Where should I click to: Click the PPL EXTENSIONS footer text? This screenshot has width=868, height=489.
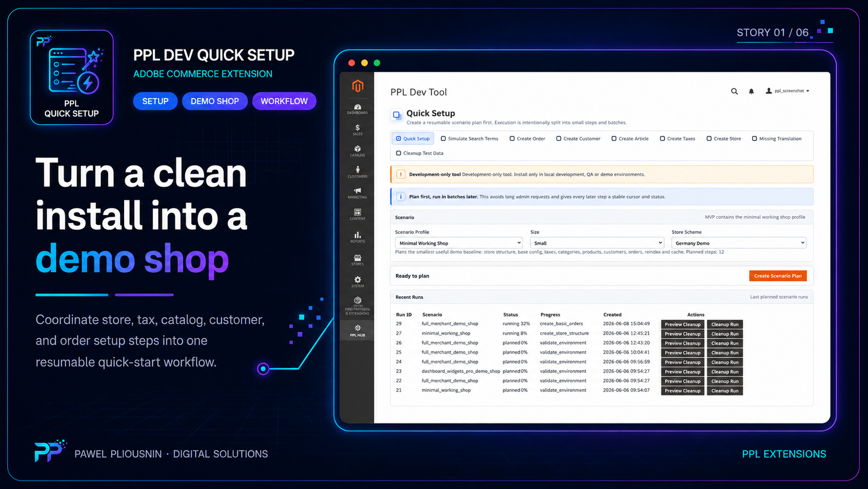coord(784,454)
